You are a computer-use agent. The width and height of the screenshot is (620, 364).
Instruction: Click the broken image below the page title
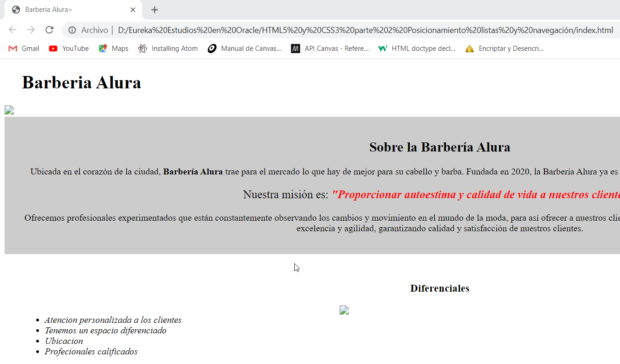[9, 110]
